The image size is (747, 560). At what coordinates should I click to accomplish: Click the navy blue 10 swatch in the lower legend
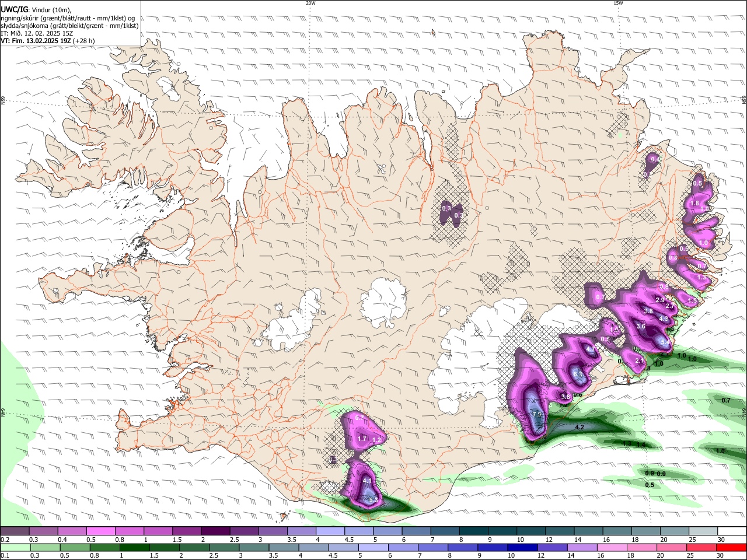pyautogui.click(x=522, y=547)
